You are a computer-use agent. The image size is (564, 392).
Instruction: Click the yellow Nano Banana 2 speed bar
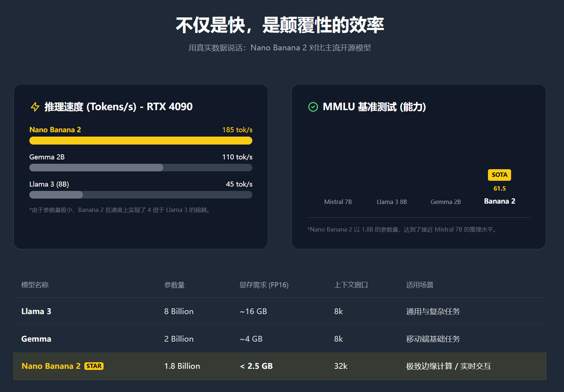141,140
